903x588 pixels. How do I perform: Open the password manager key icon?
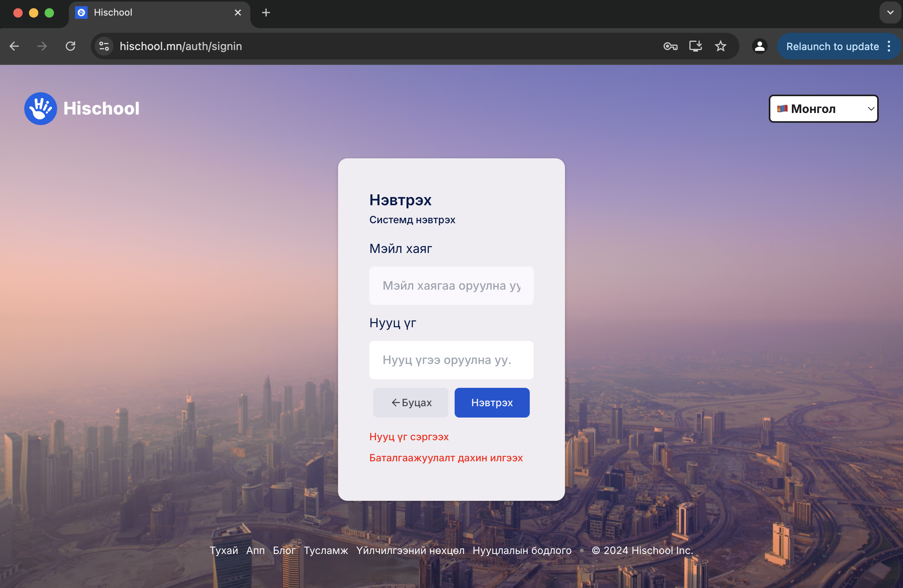670,46
